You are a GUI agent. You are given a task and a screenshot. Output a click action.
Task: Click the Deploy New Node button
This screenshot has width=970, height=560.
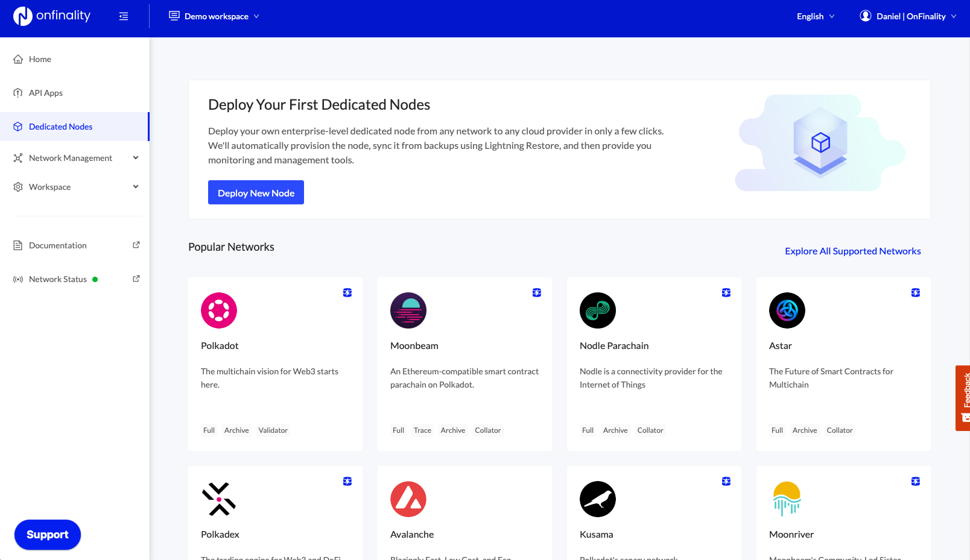256,193
